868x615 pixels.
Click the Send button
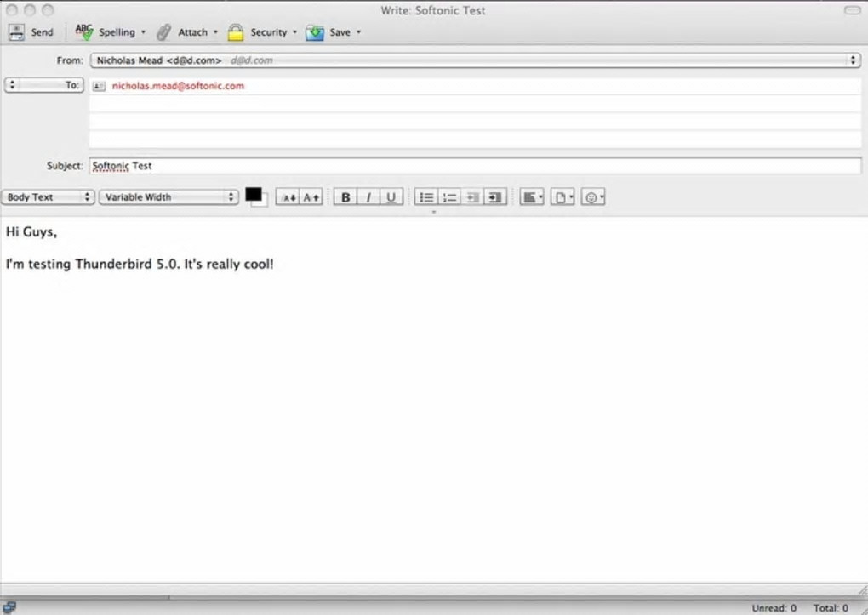(x=31, y=32)
